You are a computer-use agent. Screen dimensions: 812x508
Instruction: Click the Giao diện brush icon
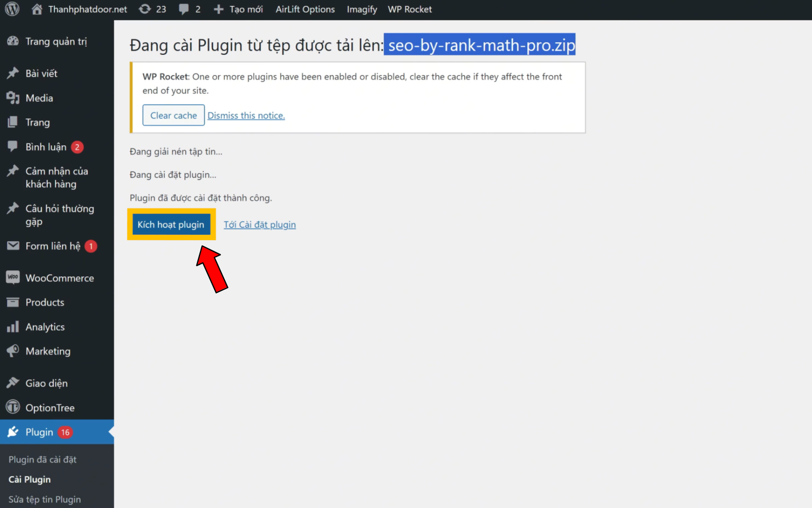click(x=13, y=383)
